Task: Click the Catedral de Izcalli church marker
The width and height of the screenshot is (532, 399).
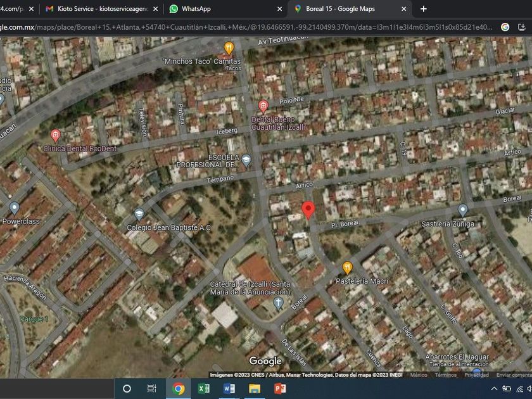Action: [x=278, y=303]
